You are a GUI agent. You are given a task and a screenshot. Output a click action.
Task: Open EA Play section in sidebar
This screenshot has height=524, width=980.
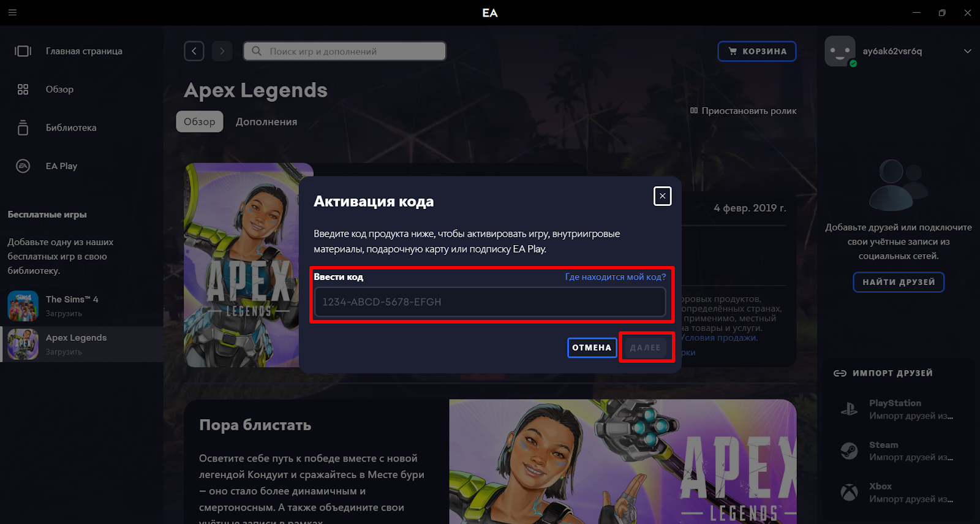pos(61,166)
